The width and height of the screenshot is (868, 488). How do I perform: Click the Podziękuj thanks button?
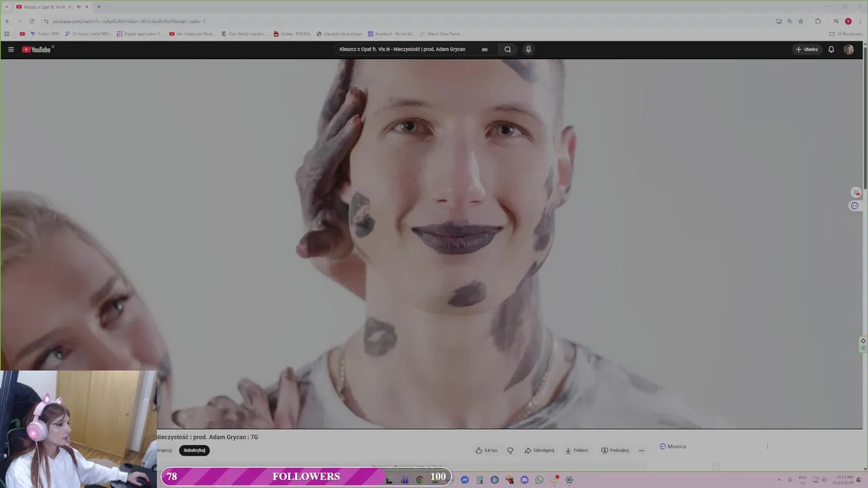pyautogui.click(x=615, y=450)
